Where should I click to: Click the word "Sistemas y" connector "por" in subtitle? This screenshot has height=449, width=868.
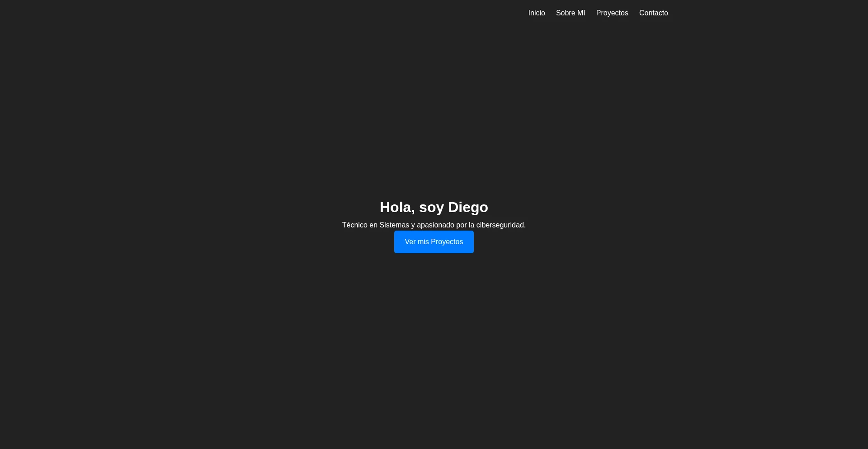point(462,225)
